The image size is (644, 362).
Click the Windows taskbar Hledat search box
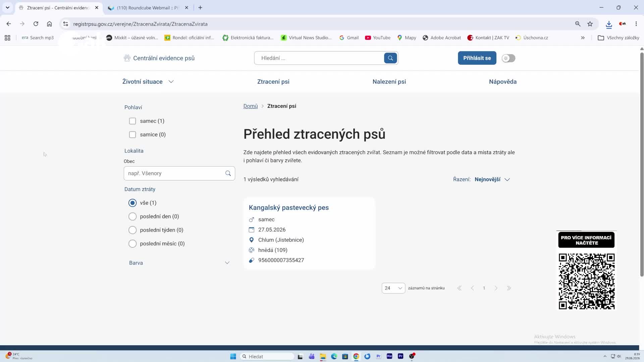(267, 356)
